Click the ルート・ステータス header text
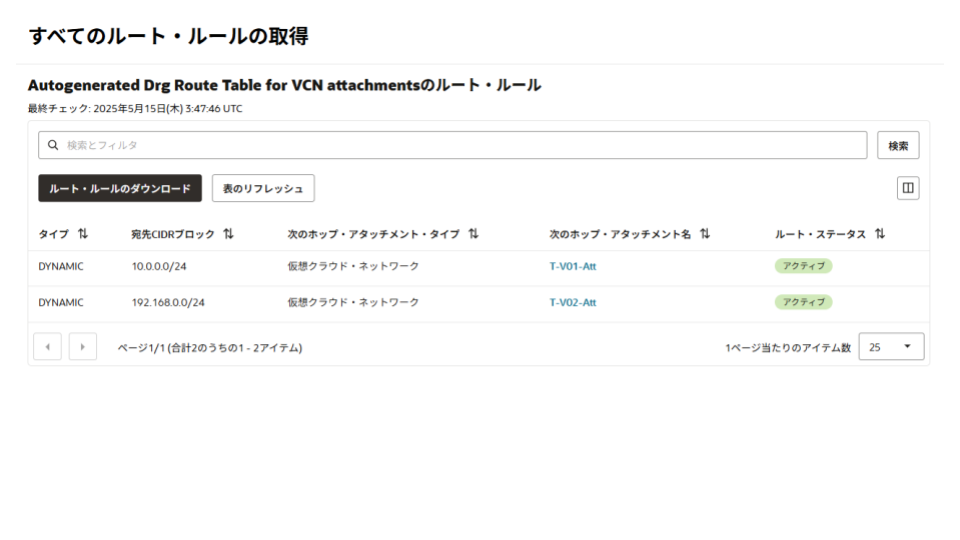This screenshot has height=540, width=960. coord(820,234)
